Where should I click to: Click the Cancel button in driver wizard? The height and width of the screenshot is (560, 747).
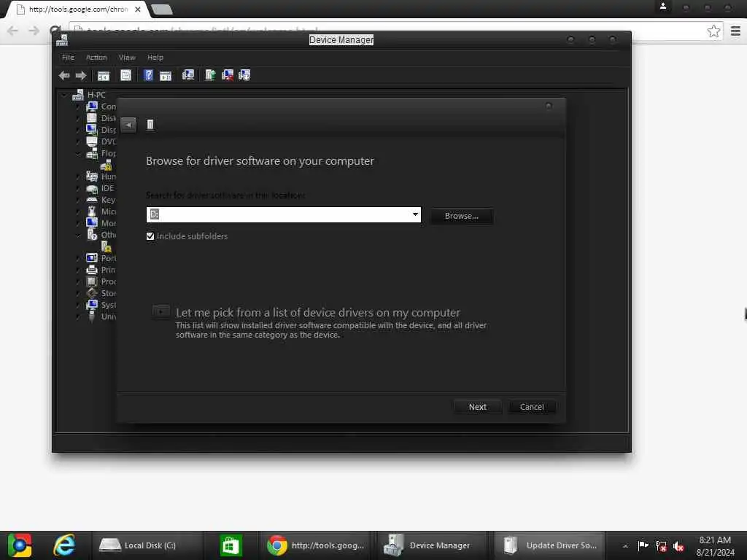click(x=532, y=407)
